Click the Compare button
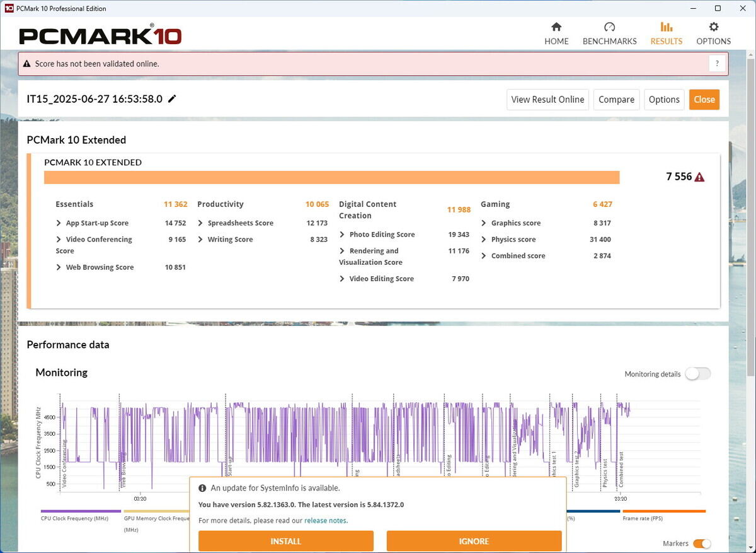 click(617, 100)
